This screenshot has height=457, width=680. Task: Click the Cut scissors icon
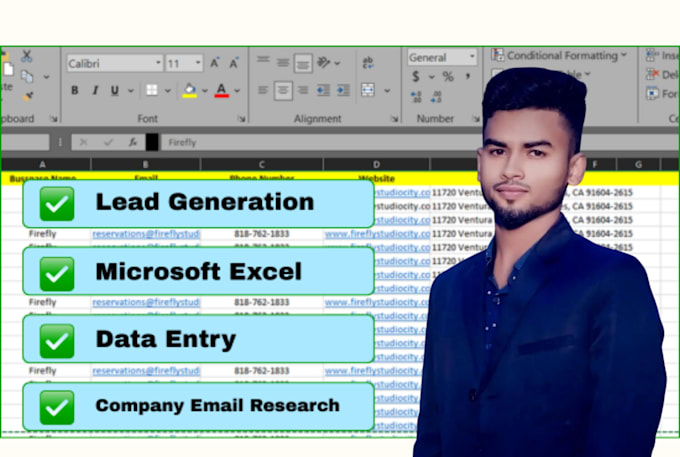(x=26, y=55)
